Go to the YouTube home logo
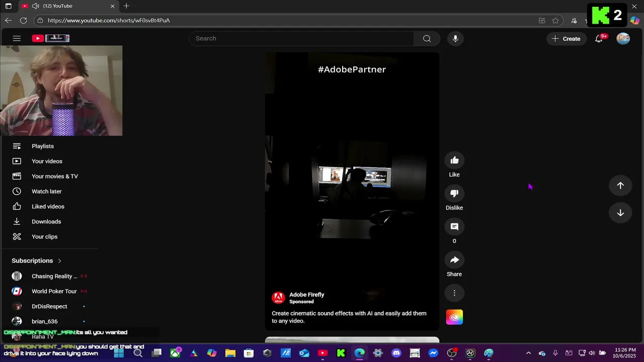644x362 pixels. click(50, 38)
